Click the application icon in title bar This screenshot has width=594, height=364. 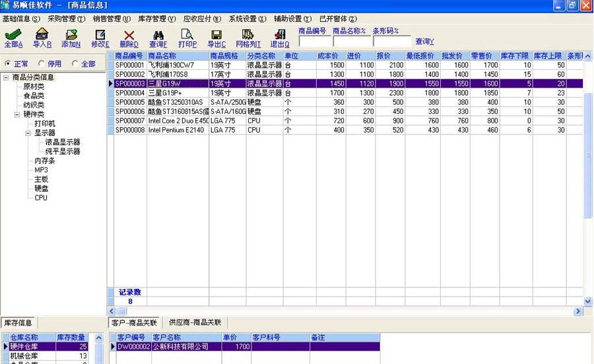(5, 5)
